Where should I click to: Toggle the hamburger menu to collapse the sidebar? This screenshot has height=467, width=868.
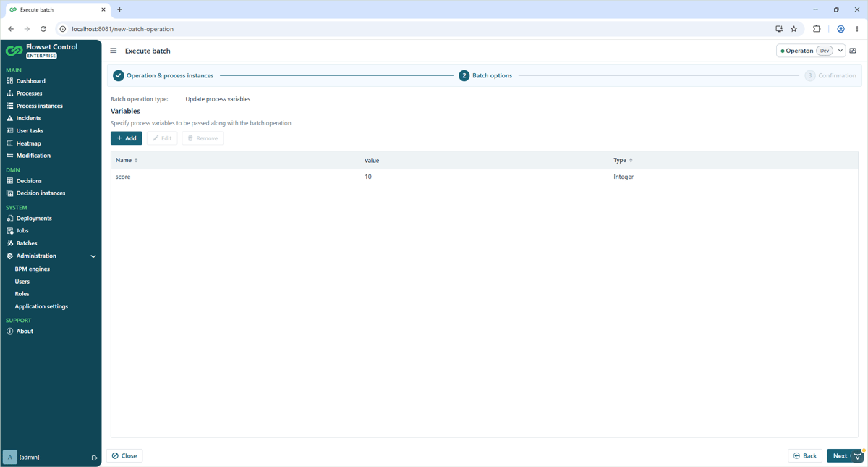click(114, 51)
